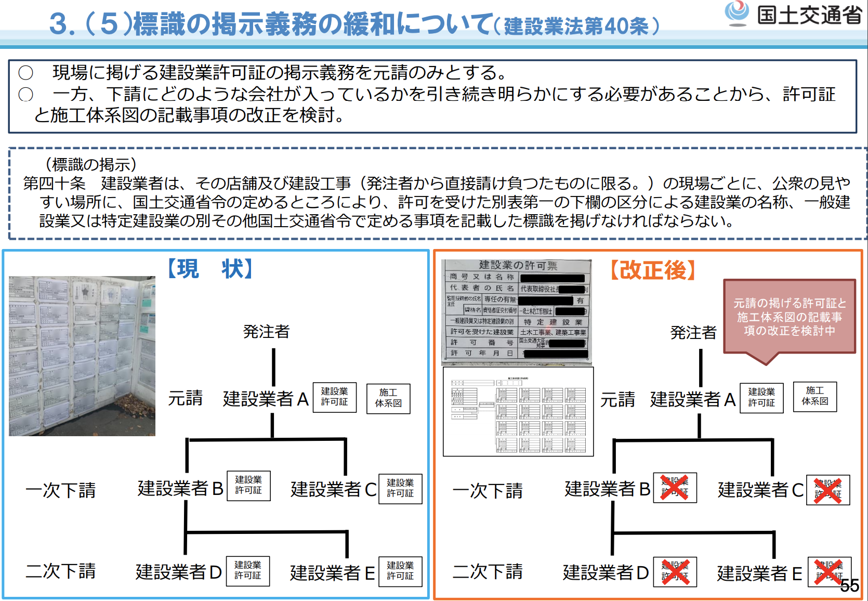Select 建設業者B's 建設業許可証 label
The width and height of the screenshot is (868, 601).
(x=248, y=486)
